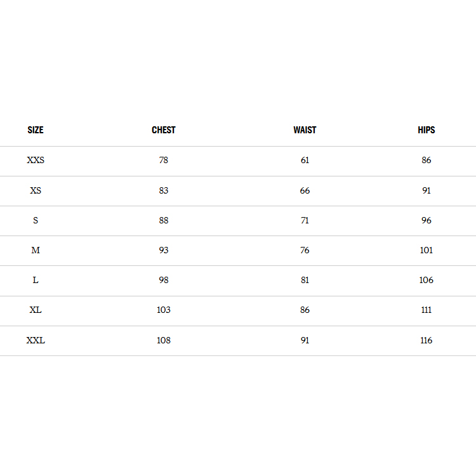Select the XXL size row label
476x476 pixels.
click(x=36, y=340)
